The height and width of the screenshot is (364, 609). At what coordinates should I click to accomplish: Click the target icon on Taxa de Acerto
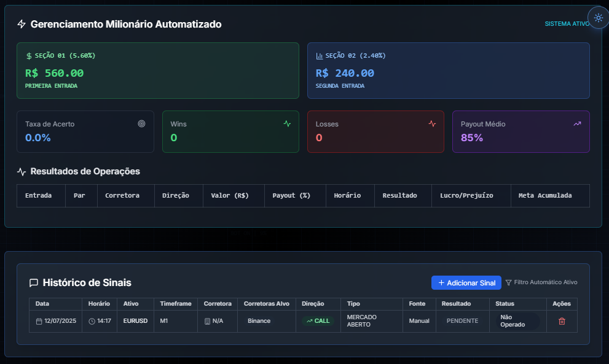tap(142, 124)
